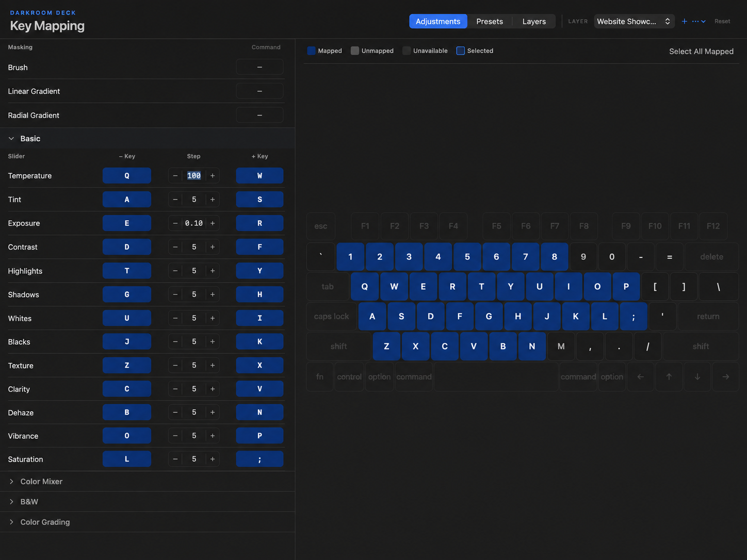The width and height of the screenshot is (747, 560).
Task: Expand the B&W section
Action: [x=11, y=502]
